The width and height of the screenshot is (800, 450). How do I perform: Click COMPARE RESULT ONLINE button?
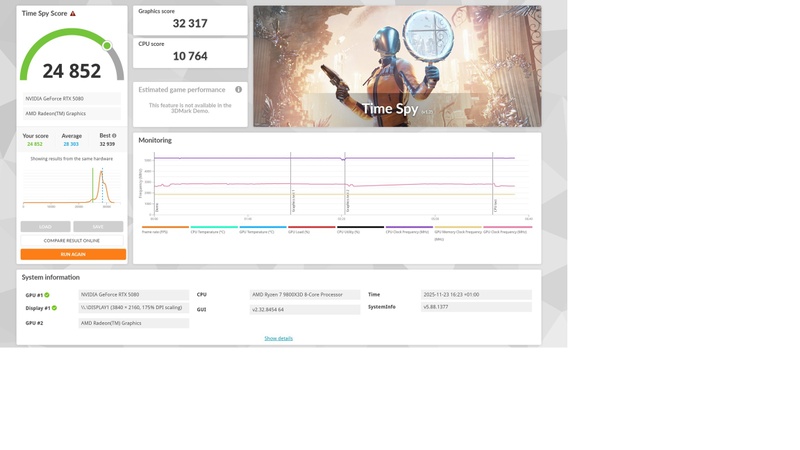click(72, 240)
